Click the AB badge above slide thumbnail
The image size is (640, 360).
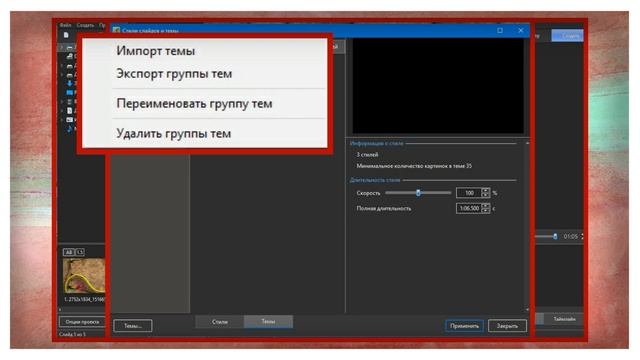[x=69, y=252]
